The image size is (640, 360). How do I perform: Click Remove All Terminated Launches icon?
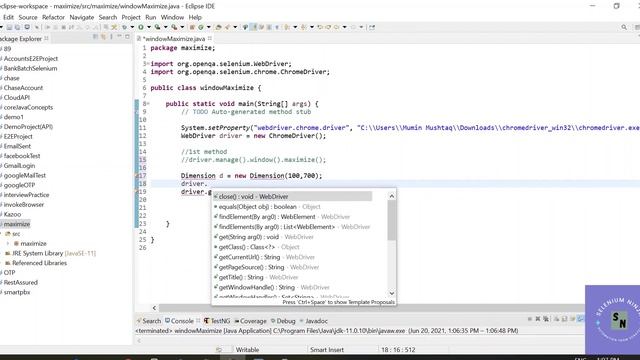[x=546, y=319]
